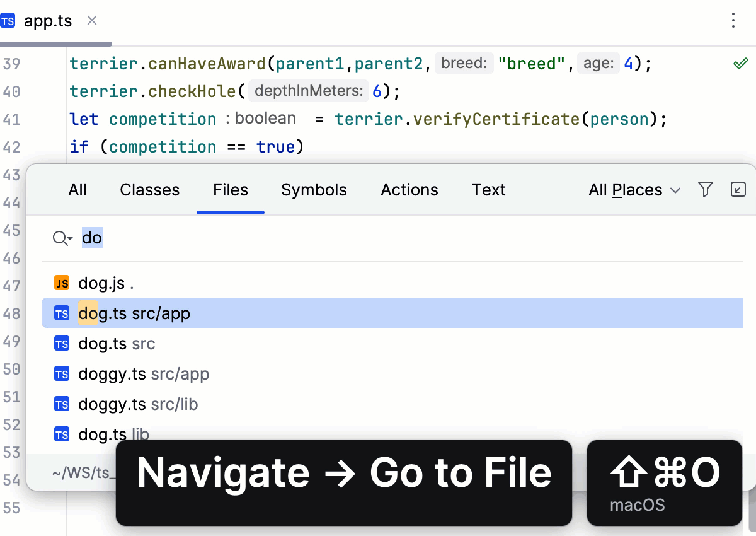
Task: Expand the macOS shortcut hint overlay
Action: (x=664, y=482)
